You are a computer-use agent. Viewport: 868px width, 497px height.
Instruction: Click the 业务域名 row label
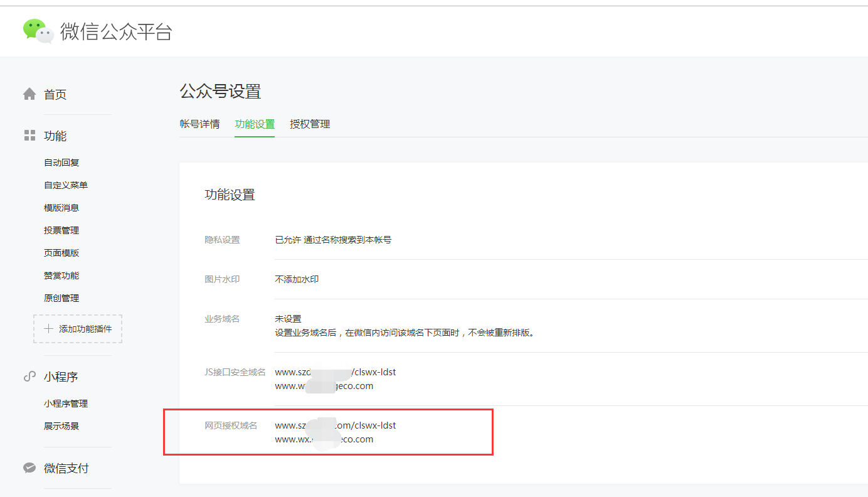222,319
